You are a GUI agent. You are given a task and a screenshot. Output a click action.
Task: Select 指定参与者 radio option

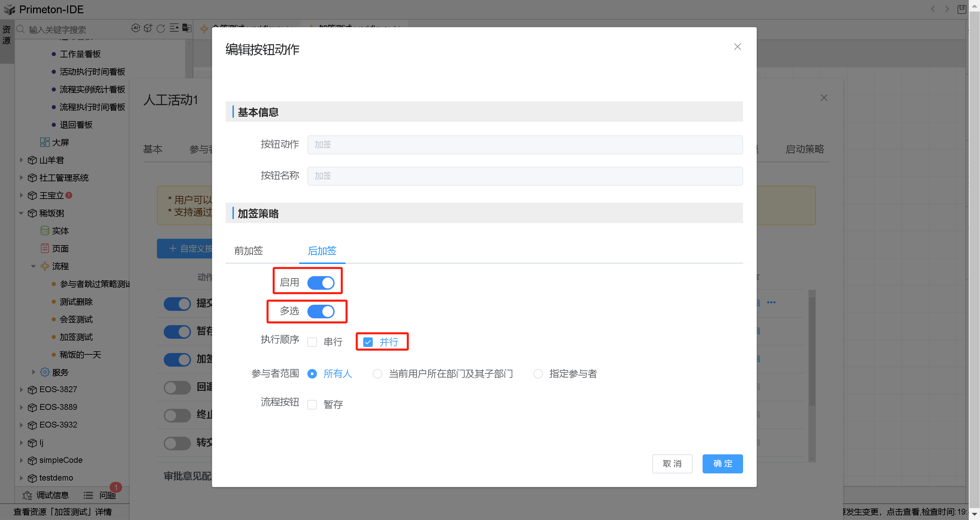538,374
